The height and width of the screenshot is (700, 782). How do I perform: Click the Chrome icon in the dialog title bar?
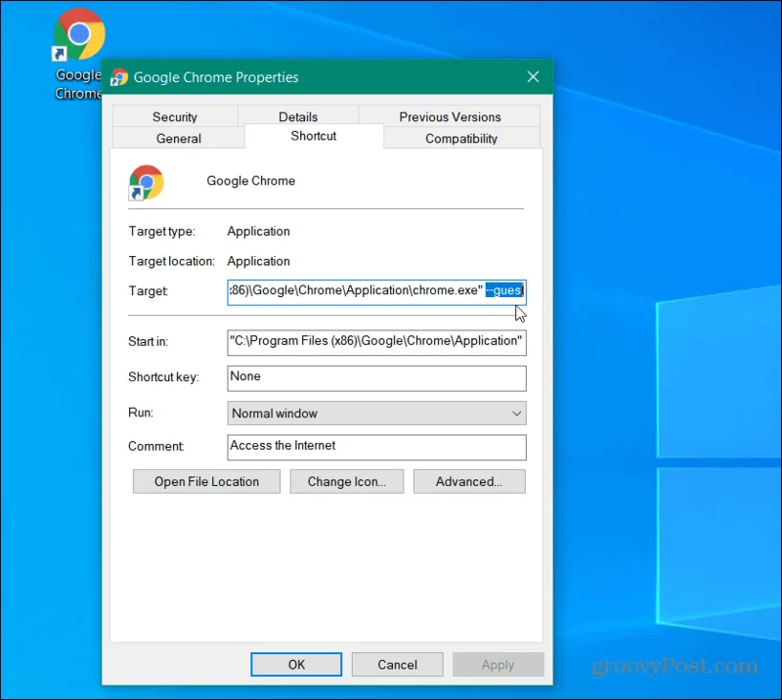click(x=119, y=77)
